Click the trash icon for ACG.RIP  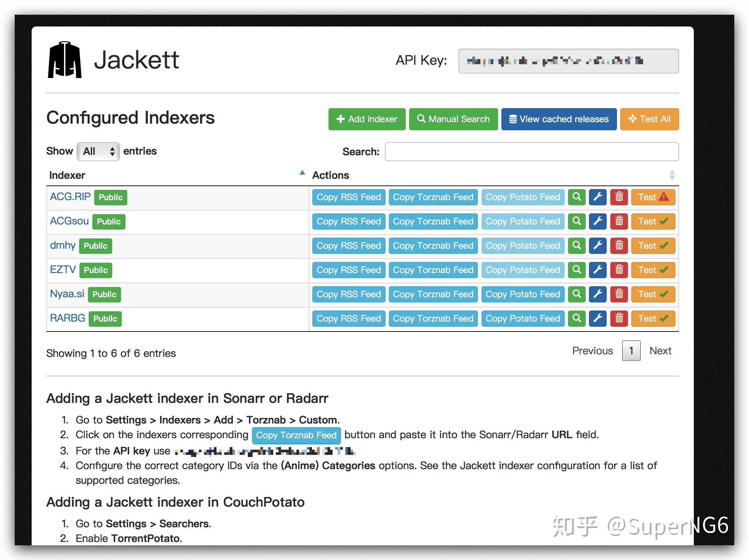619,197
